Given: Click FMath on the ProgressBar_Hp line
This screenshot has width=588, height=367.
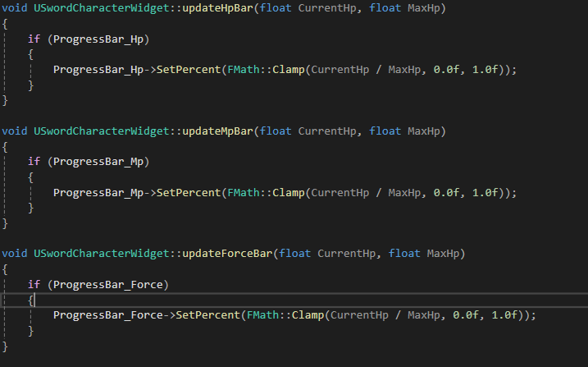Looking at the screenshot, I should (244, 70).
